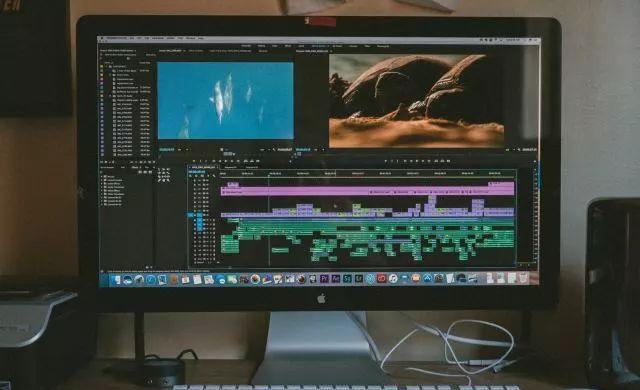Open Lightroom from the dock
The width and height of the screenshot is (640, 390).
[x=359, y=279]
